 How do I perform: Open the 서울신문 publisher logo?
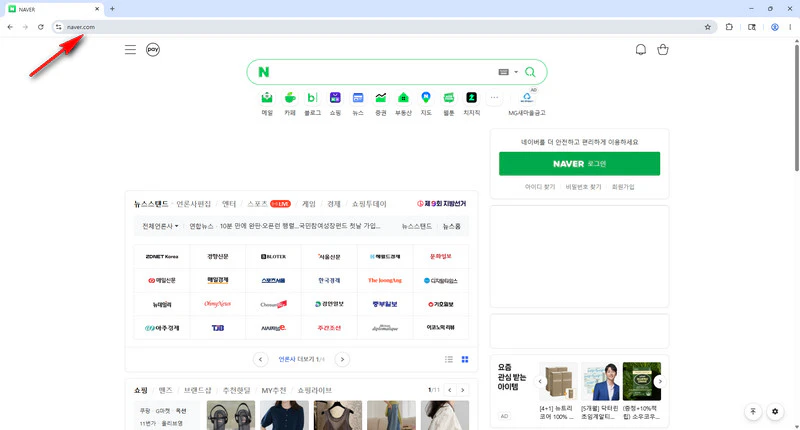coord(329,257)
